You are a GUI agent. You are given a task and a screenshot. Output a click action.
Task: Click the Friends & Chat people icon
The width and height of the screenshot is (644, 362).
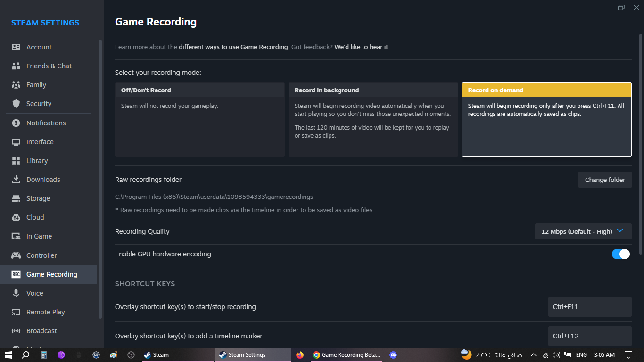click(x=16, y=66)
